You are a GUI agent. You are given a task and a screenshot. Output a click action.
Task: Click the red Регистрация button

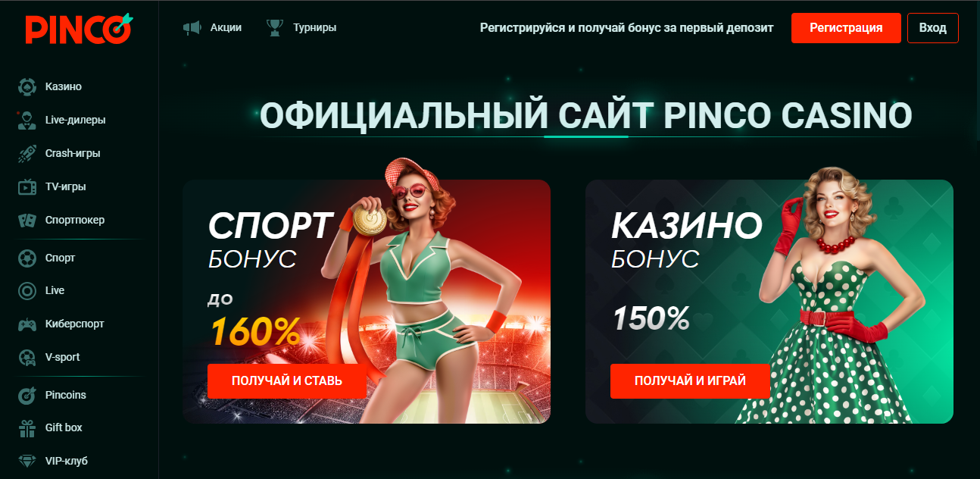pyautogui.click(x=846, y=28)
